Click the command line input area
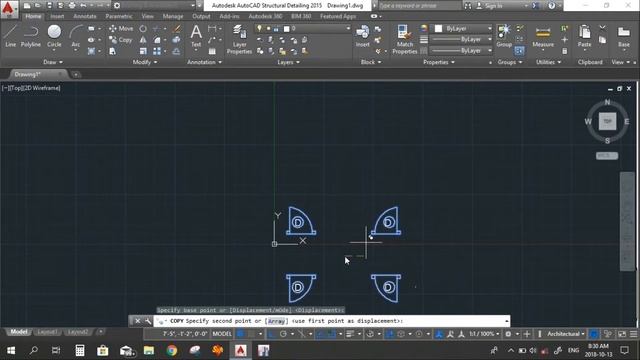Viewport: 640px width, 360px height. tap(331, 321)
